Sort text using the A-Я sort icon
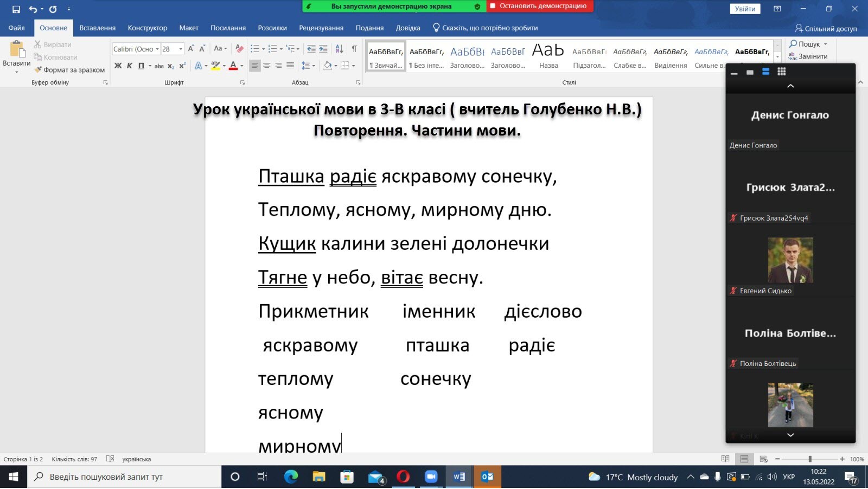 coord(339,49)
